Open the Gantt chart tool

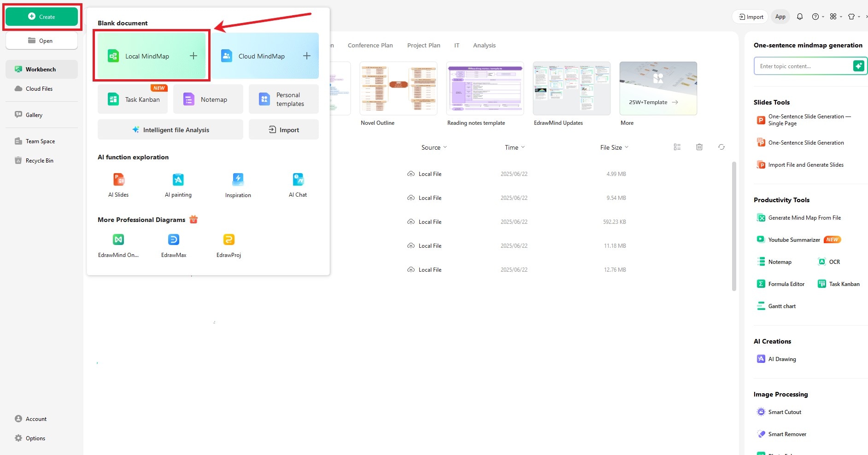pyautogui.click(x=776, y=306)
